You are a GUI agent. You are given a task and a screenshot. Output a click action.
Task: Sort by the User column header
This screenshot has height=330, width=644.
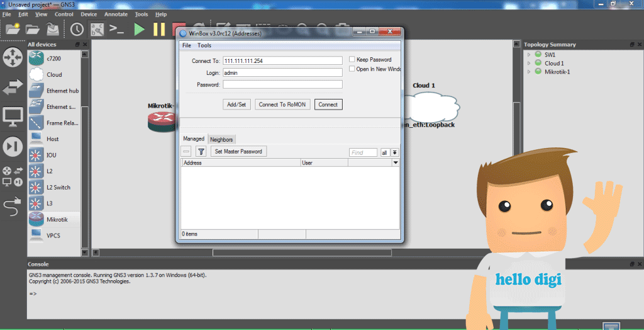(x=325, y=163)
